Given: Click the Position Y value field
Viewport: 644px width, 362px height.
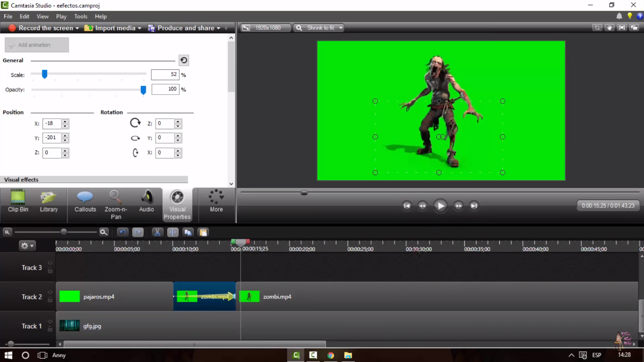Looking at the screenshot, I should [52, 138].
